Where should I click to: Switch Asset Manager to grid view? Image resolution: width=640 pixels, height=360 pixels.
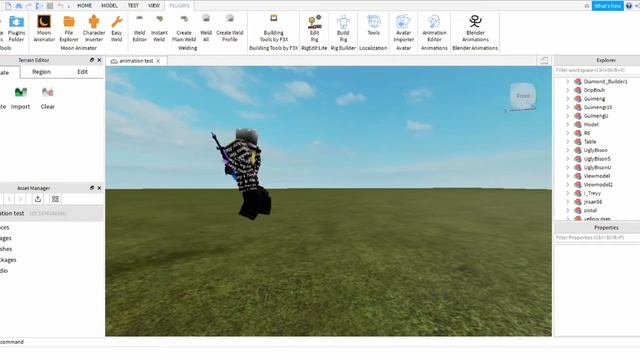click(55, 199)
